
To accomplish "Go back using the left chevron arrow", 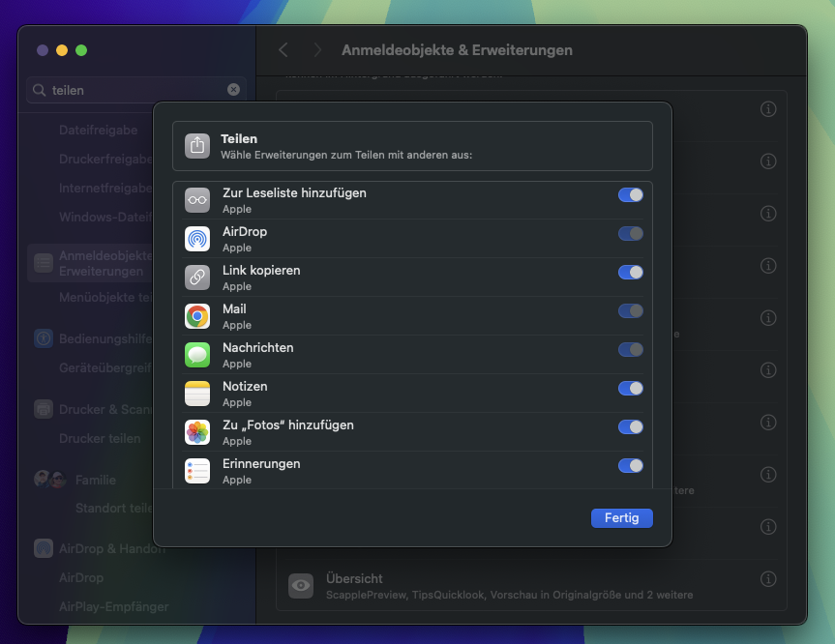I will tap(283, 50).
